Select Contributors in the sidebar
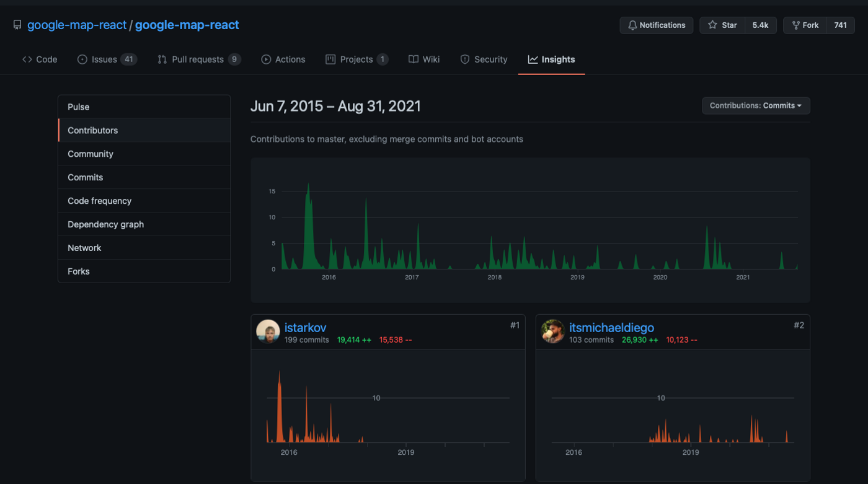Image resolution: width=868 pixels, height=484 pixels. [144, 130]
